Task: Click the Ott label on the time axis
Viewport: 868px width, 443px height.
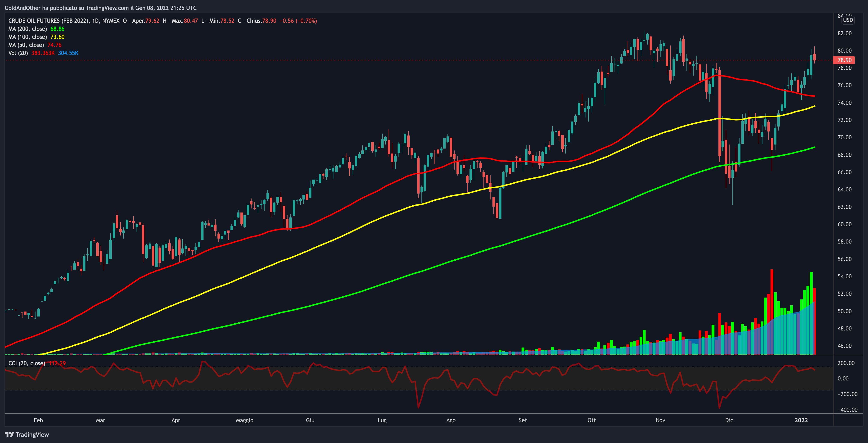Action: pos(592,420)
